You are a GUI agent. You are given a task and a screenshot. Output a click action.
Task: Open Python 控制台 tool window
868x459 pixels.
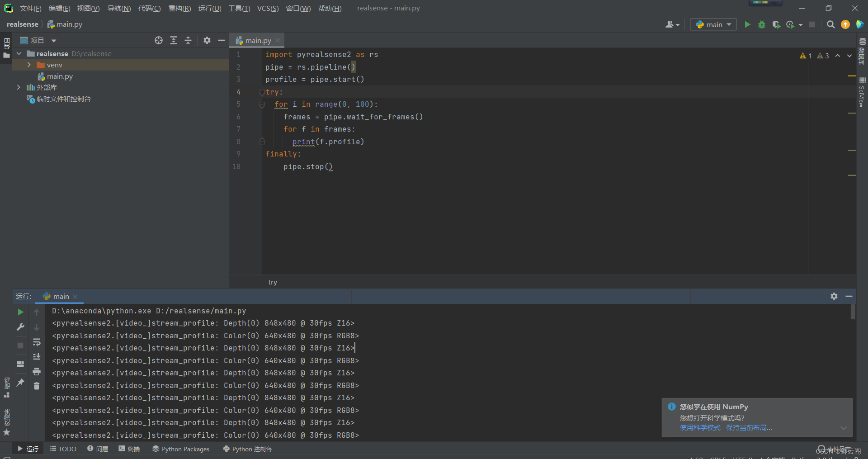click(247, 449)
